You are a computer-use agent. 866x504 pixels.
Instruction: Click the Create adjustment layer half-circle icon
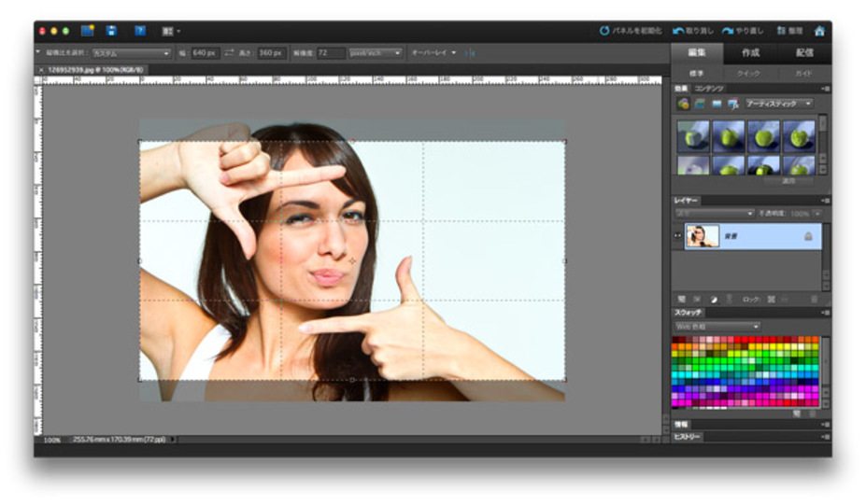(x=714, y=300)
